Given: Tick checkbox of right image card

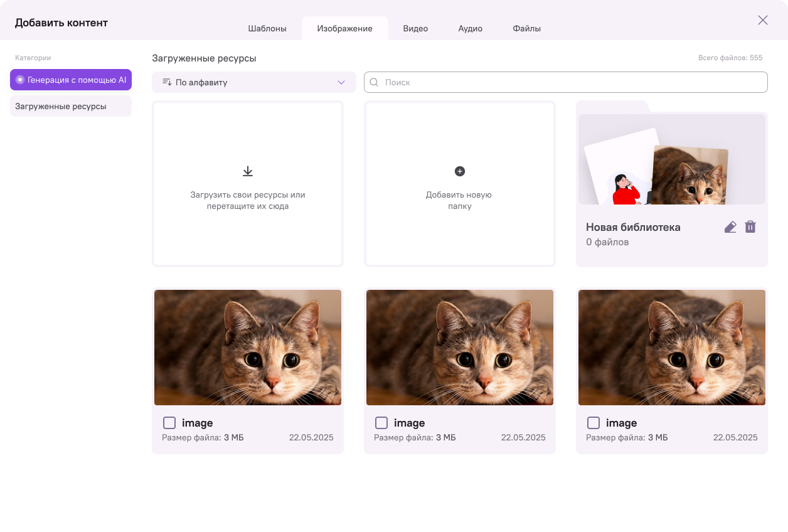Looking at the screenshot, I should coord(594,423).
